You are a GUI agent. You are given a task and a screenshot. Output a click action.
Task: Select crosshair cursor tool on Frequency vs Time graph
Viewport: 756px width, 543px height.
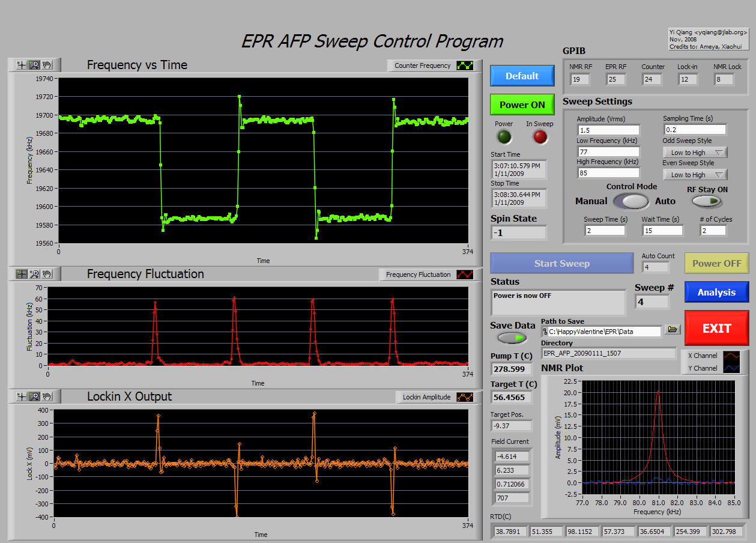[x=22, y=65]
